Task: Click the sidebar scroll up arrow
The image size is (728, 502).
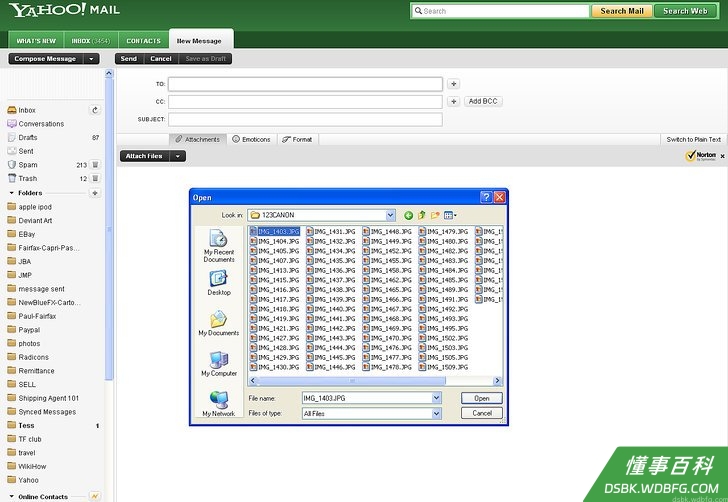Action: pyautogui.click(x=109, y=73)
